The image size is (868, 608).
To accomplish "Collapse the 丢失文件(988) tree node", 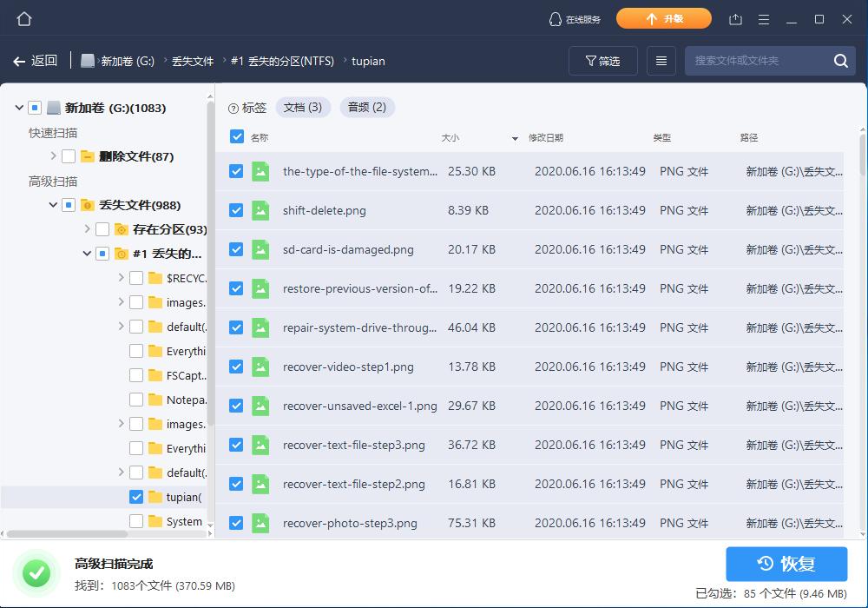I will click(54, 205).
